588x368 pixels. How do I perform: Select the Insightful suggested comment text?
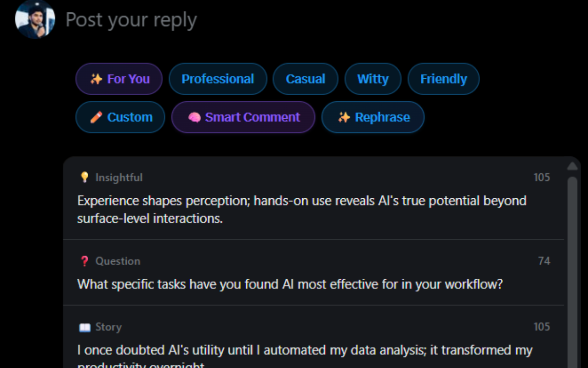[301, 209]
